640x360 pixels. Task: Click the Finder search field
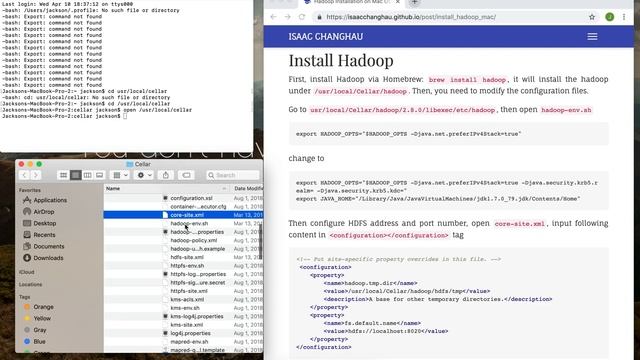coord(233,175)
